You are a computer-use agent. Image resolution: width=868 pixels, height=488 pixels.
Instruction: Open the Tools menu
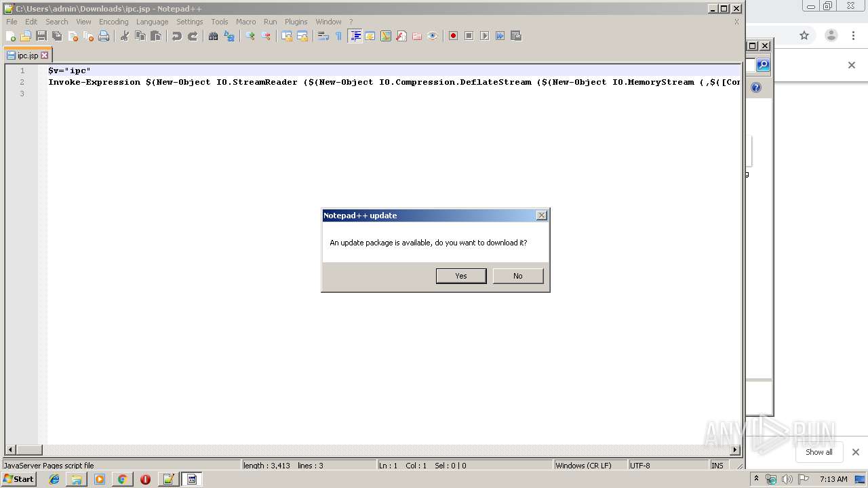pyautogui.click(x=220, y=22)
